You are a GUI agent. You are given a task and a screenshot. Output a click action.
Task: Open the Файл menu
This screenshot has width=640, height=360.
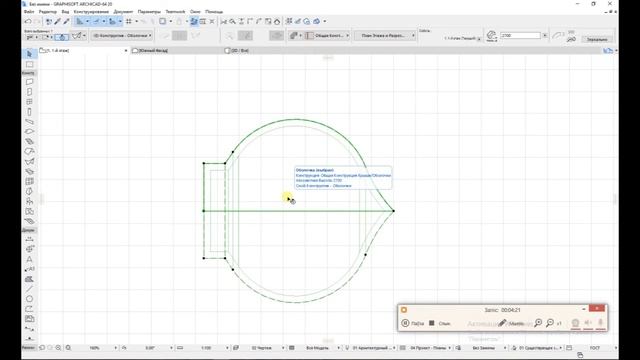(29, 12)
